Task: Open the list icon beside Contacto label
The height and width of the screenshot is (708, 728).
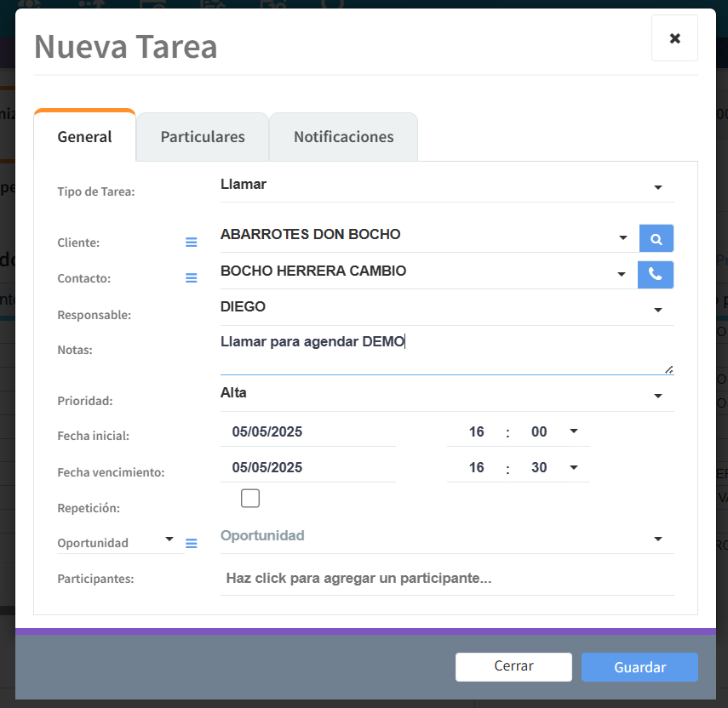Action: coord(192,278)
